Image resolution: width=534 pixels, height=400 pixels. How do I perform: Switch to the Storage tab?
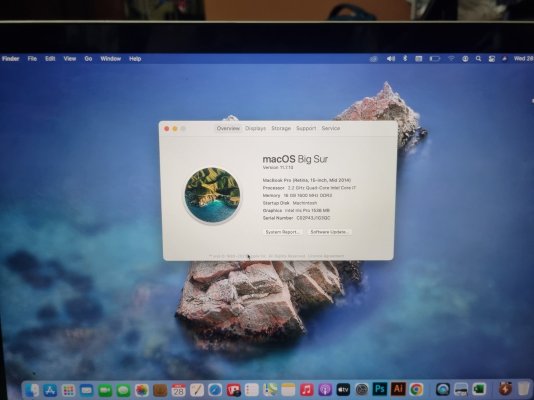[281, 128]
